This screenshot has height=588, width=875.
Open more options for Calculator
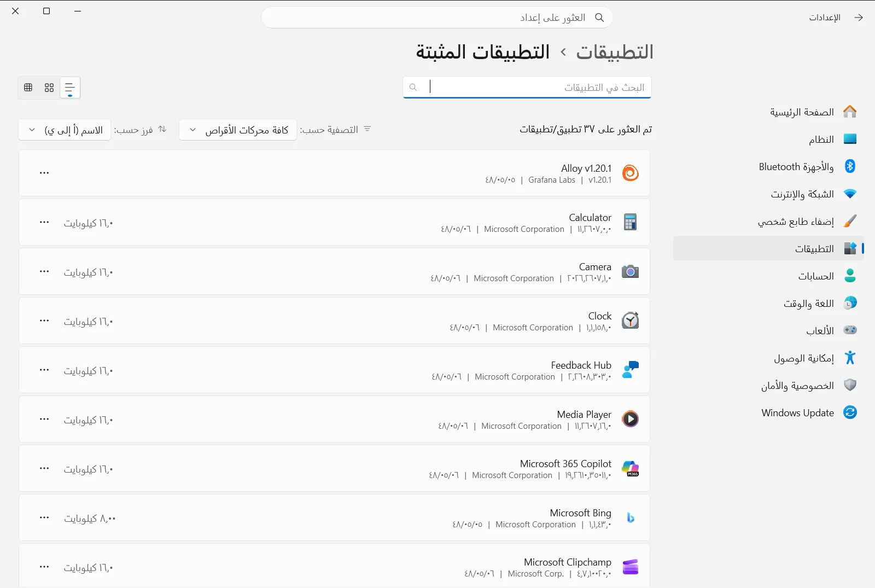44,222
